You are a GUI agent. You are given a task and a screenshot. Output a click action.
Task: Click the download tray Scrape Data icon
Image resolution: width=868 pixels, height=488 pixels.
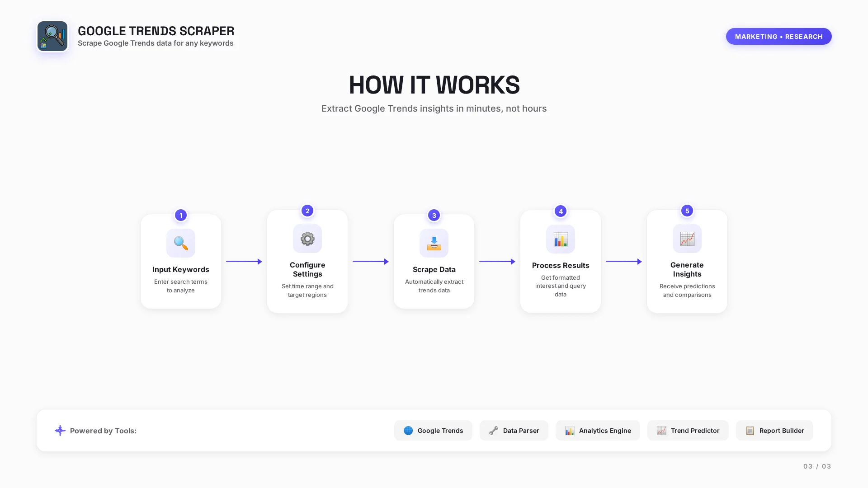(434, 243)
